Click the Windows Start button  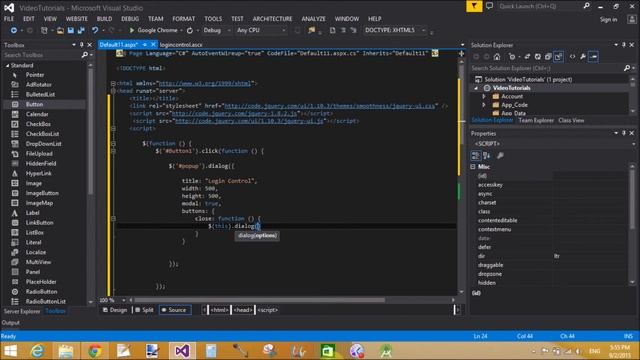[10, 351]
